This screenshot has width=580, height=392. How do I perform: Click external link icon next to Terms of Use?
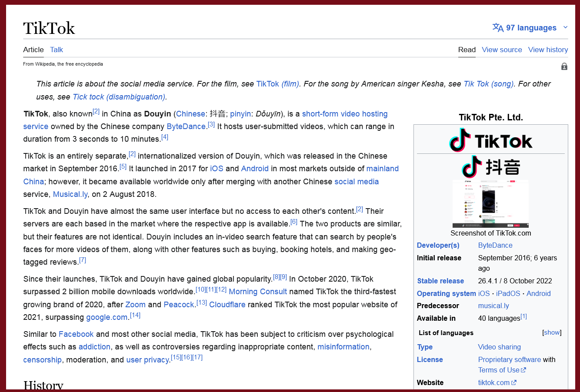523,370
